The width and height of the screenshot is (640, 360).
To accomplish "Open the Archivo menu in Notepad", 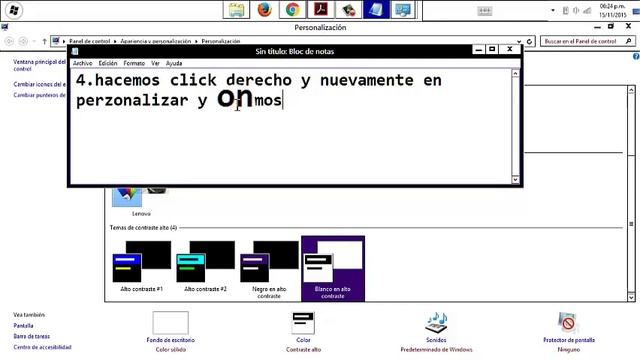I will click(x=82, y=63).
